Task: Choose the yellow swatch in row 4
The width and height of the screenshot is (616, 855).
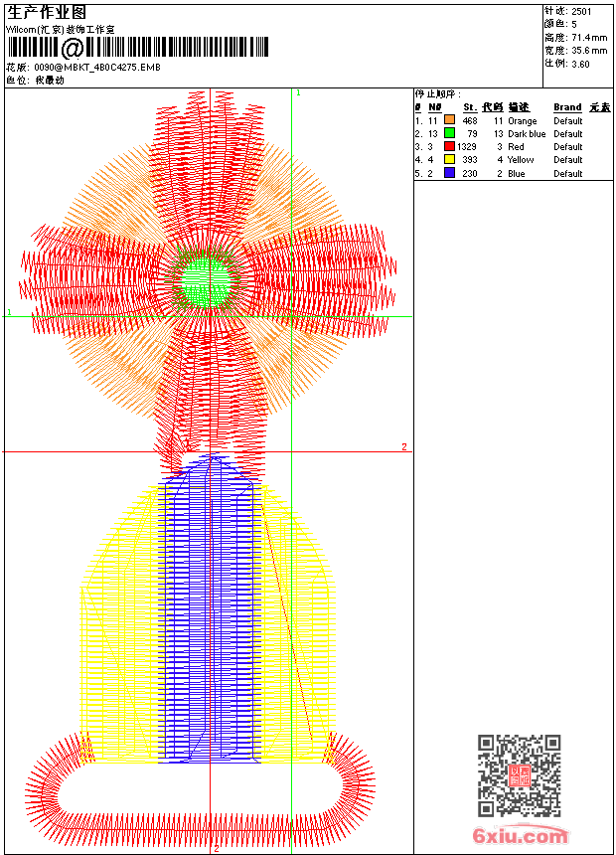Action: point(449,159)
